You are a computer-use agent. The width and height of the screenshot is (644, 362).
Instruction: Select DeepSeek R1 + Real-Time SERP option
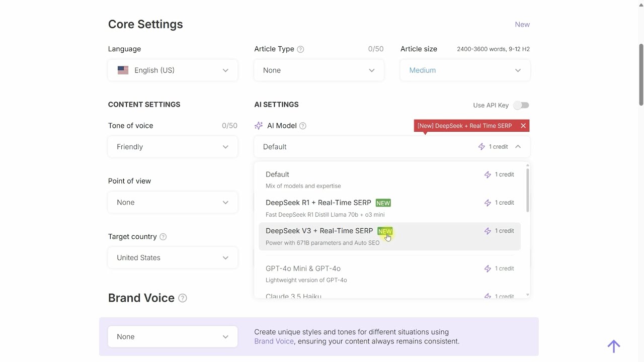point(389,208)
